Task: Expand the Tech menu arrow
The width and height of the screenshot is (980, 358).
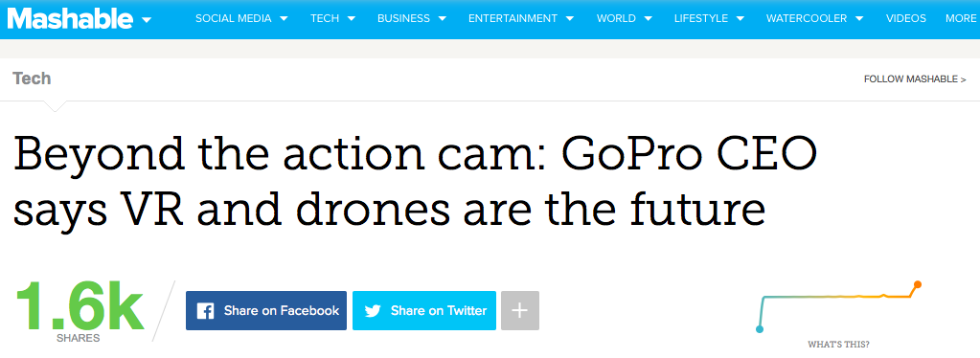Action: [x=352, y=19]
